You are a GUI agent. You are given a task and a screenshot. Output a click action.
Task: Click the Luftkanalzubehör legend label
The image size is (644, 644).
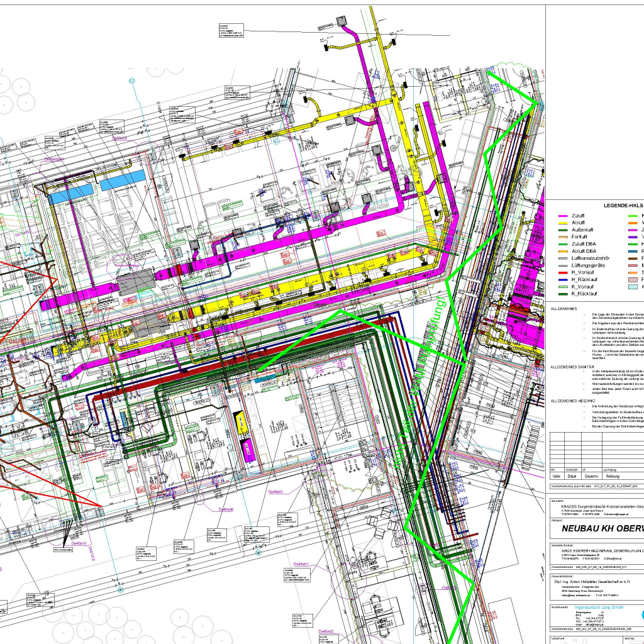[592, 258]
